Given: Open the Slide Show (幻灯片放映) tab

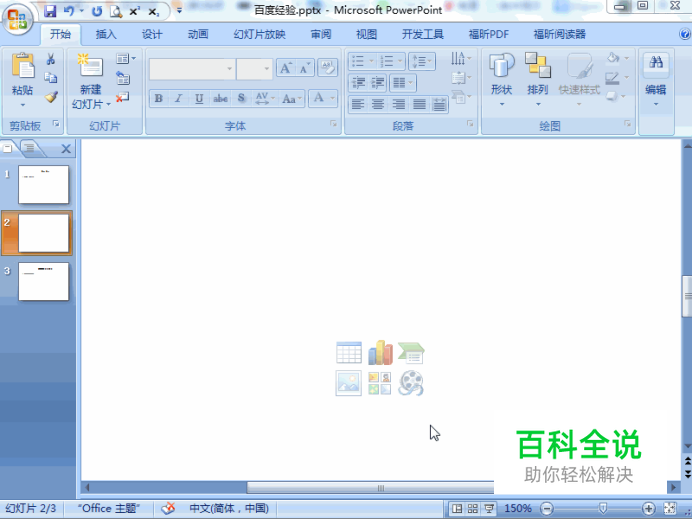Looking at the screenshot, I should (260, 34).
